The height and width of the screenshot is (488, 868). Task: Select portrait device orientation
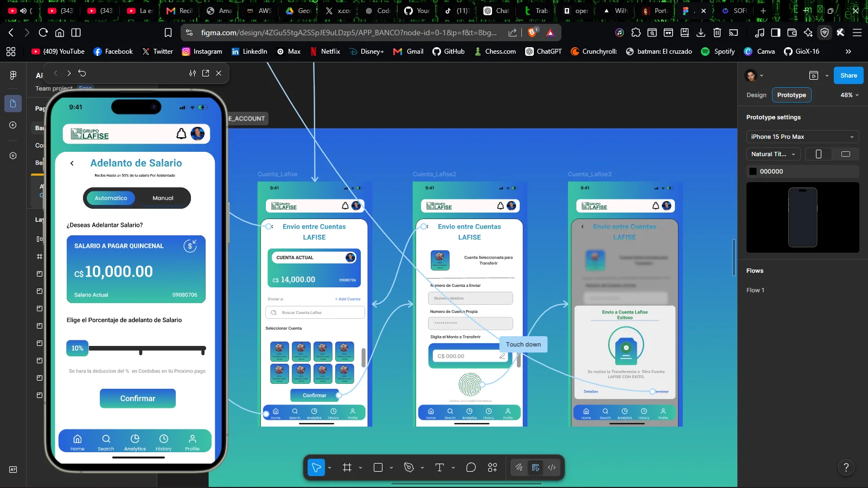click(819, 154)
